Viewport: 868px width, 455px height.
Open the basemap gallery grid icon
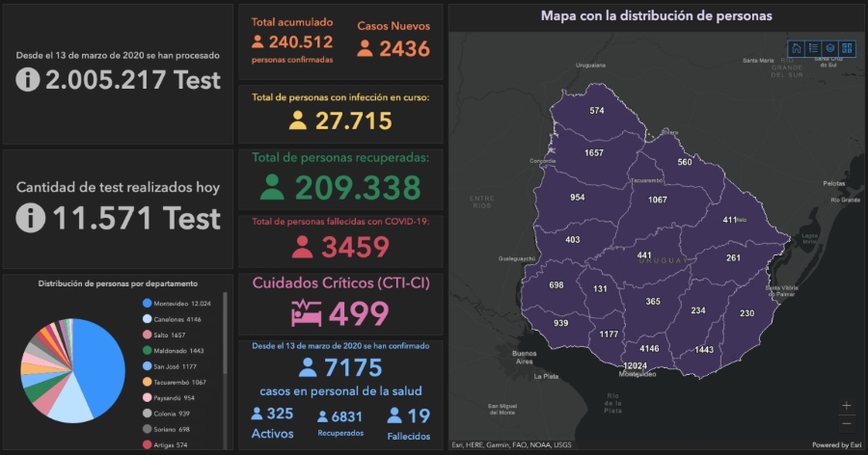(x=846, y=47)
